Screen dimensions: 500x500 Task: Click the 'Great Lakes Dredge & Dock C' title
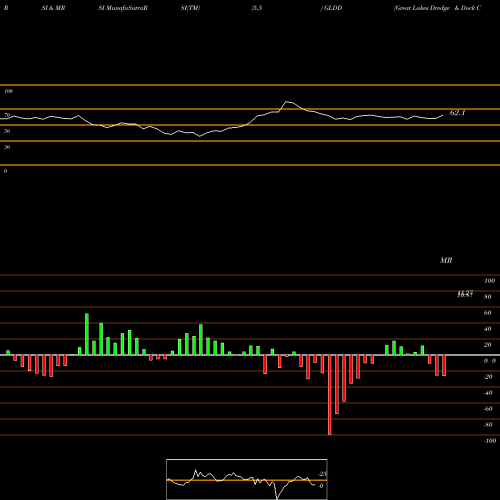point(437,8)
